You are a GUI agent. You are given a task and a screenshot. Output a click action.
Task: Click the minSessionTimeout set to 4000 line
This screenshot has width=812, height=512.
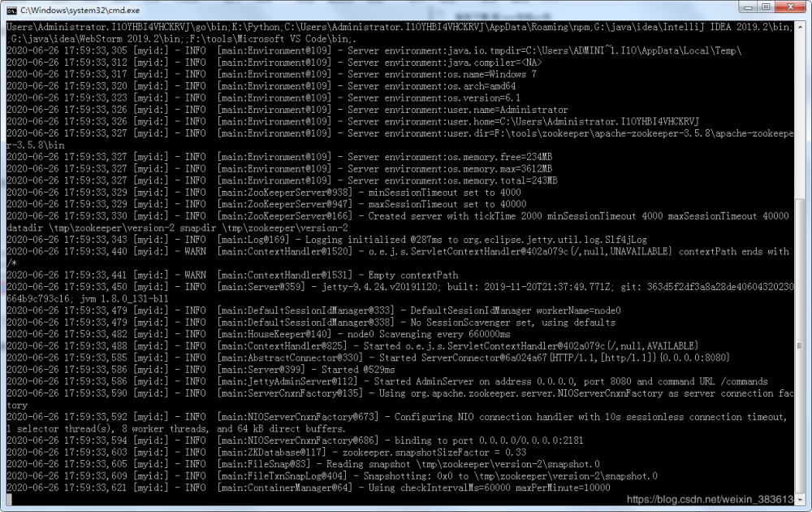click(x=264, y=193)
